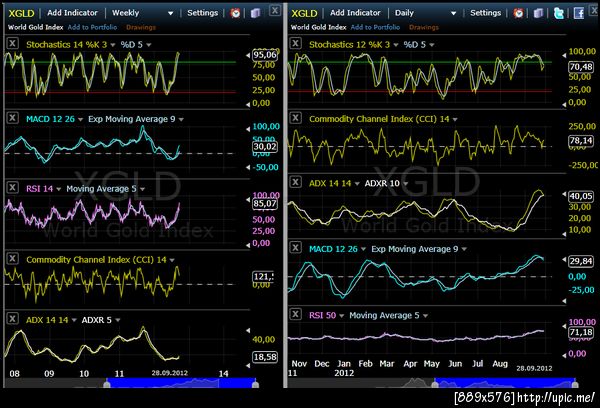Click right handle of daily range slider

point(575,384)
